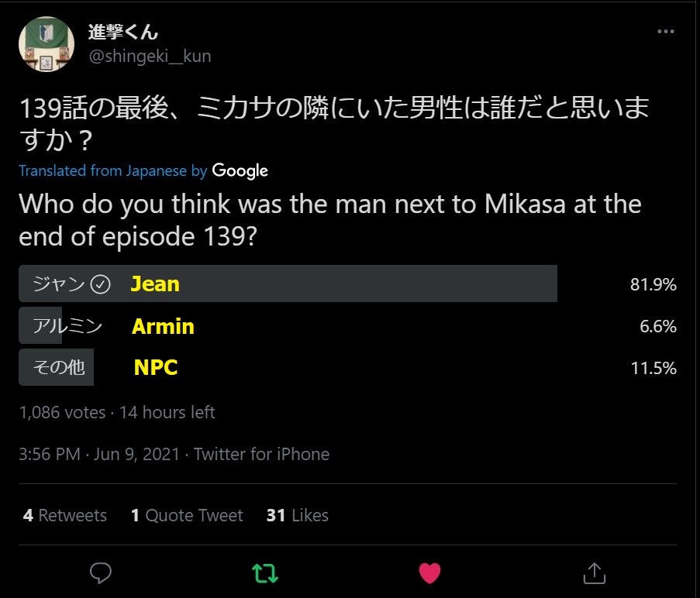Viewport: 700px width, 598px height.
Task: Click the green retweet icon
Action: pos(264,573)
